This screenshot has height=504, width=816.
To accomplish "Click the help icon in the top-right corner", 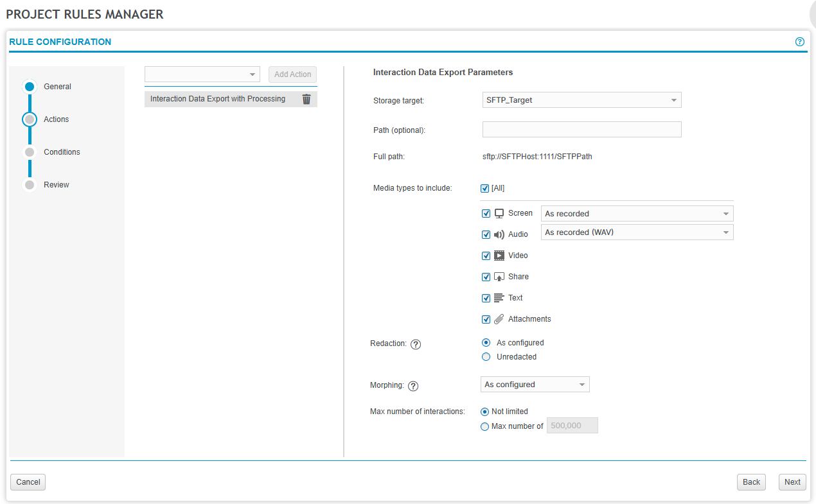I will (799, 41).
